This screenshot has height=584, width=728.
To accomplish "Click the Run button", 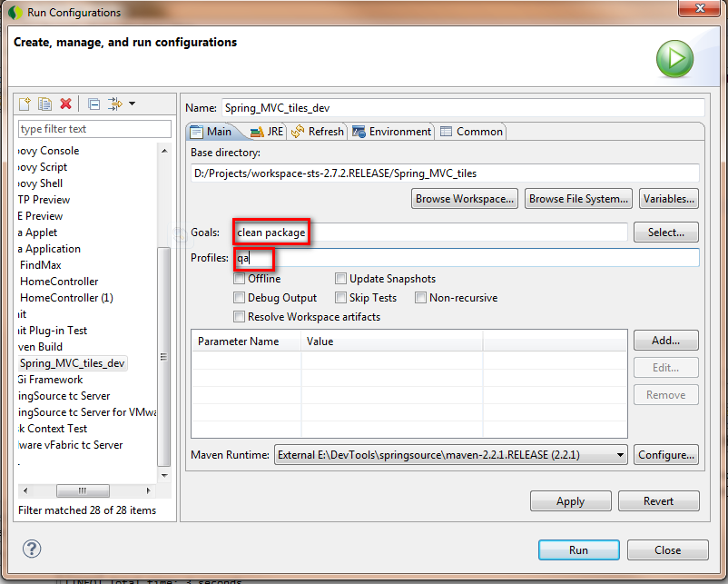I will pyautogui.click(x=578, y=550).
